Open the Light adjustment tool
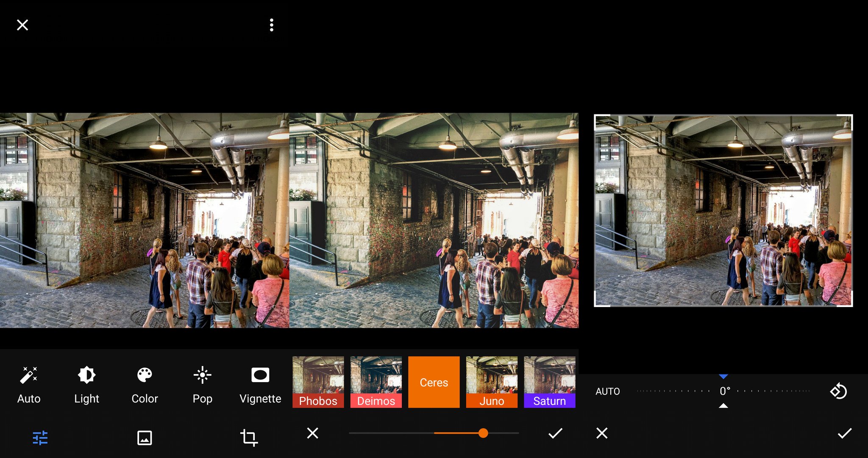868x458 pixels. click(x=86, y=384)
